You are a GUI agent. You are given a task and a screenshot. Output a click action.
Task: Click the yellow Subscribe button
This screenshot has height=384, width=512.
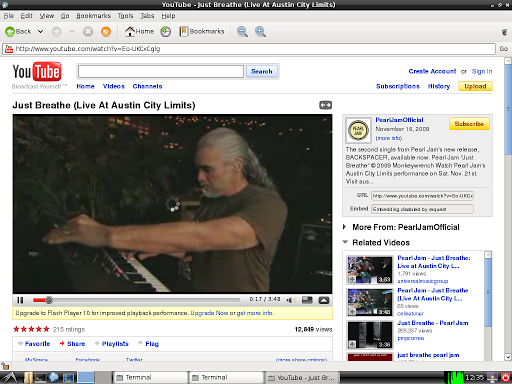469,124
